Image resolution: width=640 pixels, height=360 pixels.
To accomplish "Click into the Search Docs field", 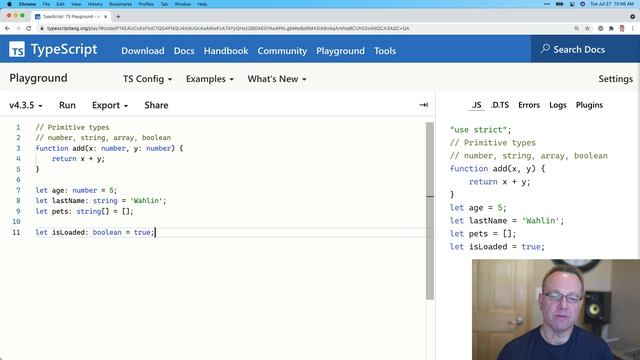I will (585, 49).
